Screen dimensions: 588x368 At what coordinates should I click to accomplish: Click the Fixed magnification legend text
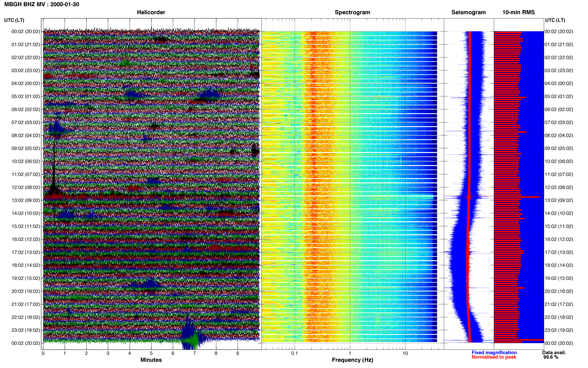coord(494,352)
